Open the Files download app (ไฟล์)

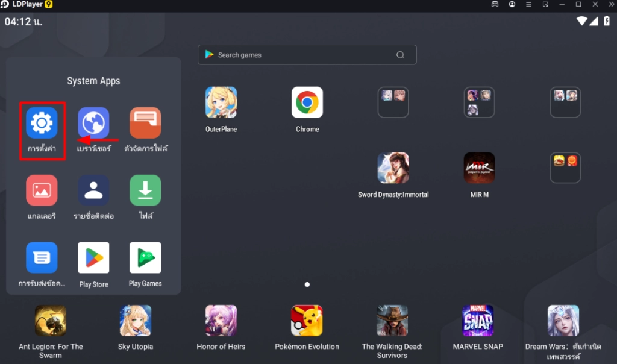click(145, 190)
